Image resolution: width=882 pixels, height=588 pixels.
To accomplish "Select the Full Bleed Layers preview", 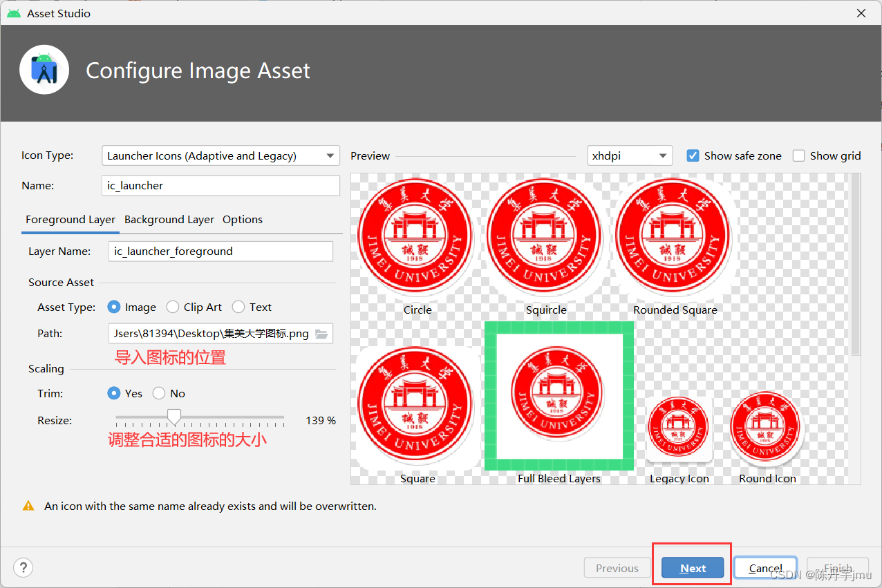I will (x=559, y=396).
